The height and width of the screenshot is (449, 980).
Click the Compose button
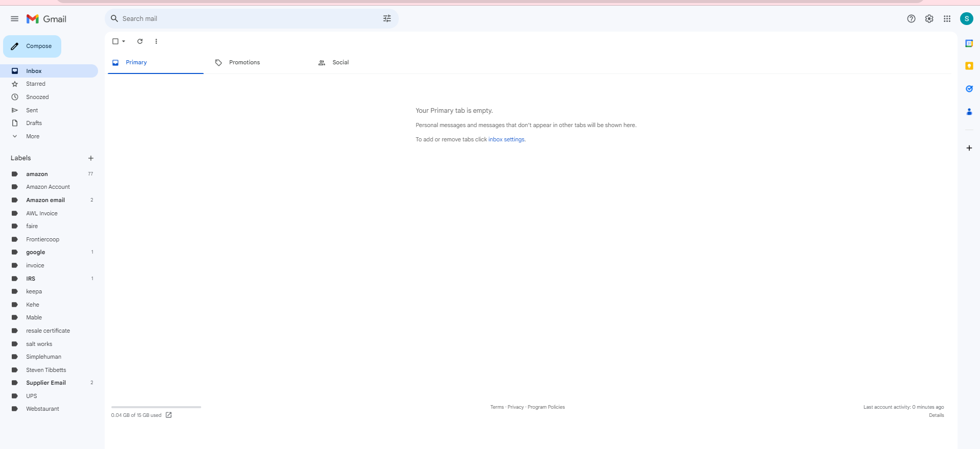point(32,46)
